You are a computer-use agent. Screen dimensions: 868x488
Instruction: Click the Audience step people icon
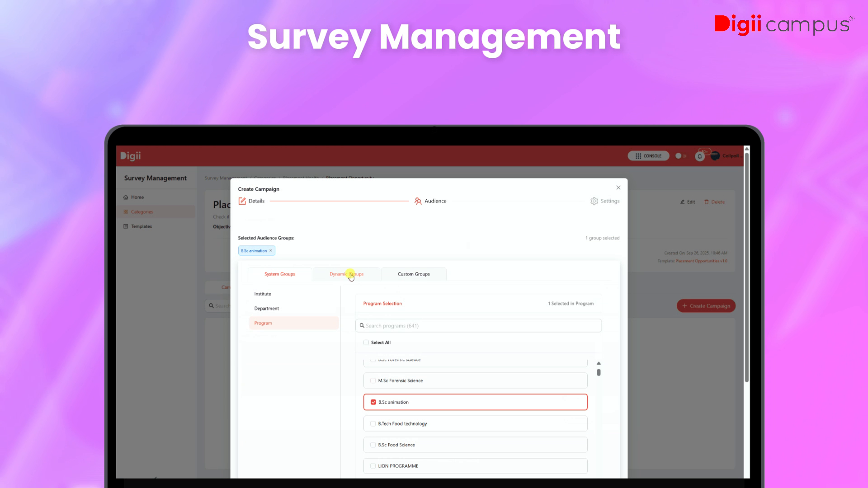[x=418, y=201]
